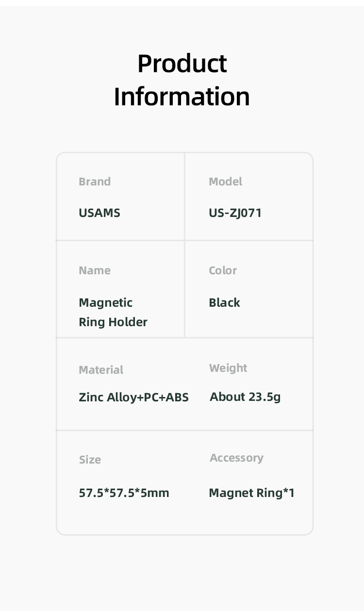Select the Color label

coord(223,270)
